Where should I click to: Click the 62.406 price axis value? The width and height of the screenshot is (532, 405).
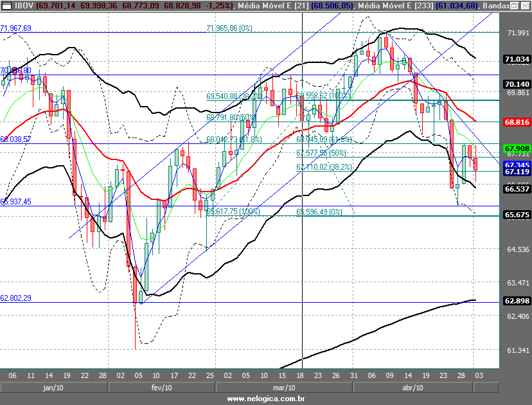point(518,316)
